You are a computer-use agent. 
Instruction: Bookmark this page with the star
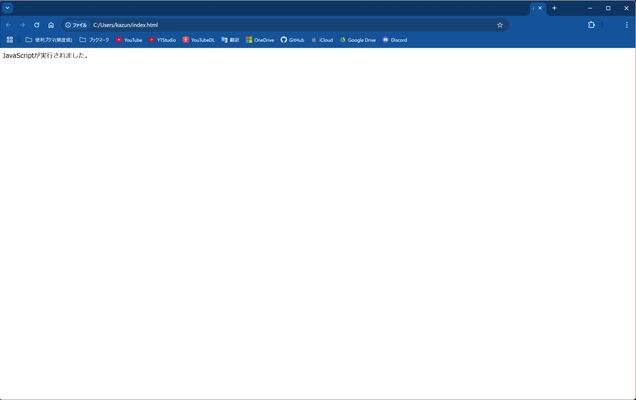click(500, 25)
